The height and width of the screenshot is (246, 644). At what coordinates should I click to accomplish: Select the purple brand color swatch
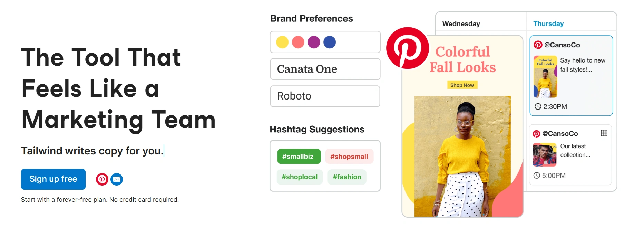pyautogui.click(x=314, y=42)
